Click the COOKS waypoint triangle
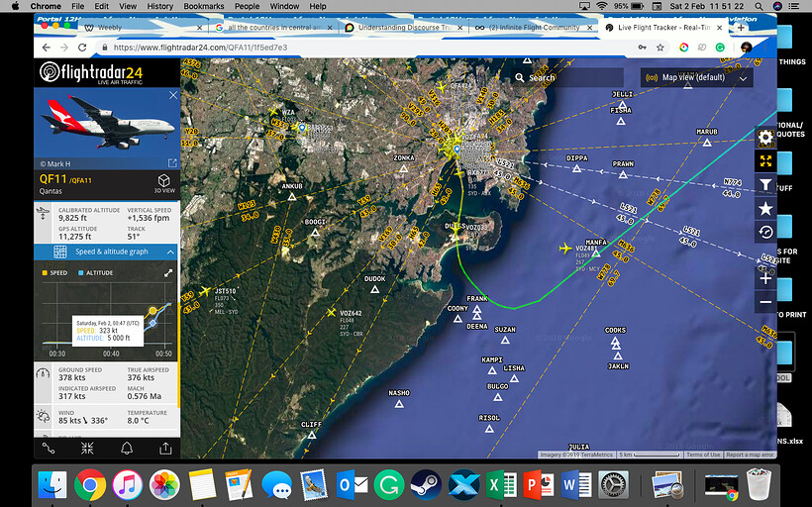The width and height of the screenshot is (812, 507). [615, 342]
